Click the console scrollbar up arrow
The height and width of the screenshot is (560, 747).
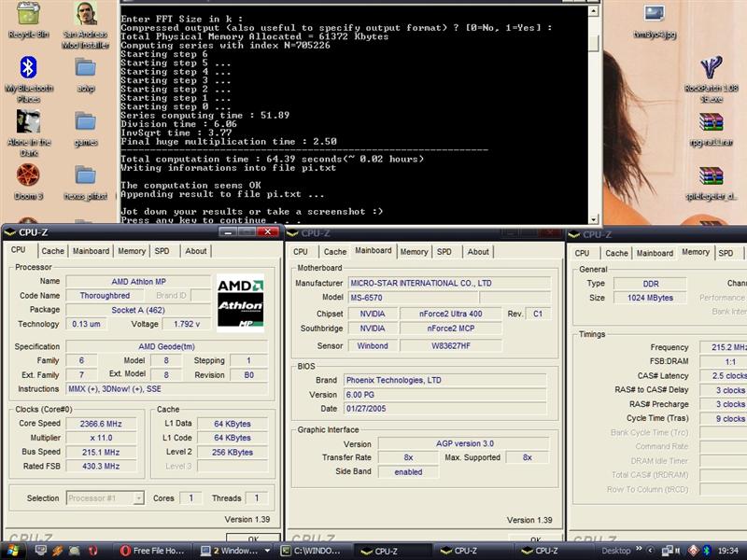coord(594,10)
